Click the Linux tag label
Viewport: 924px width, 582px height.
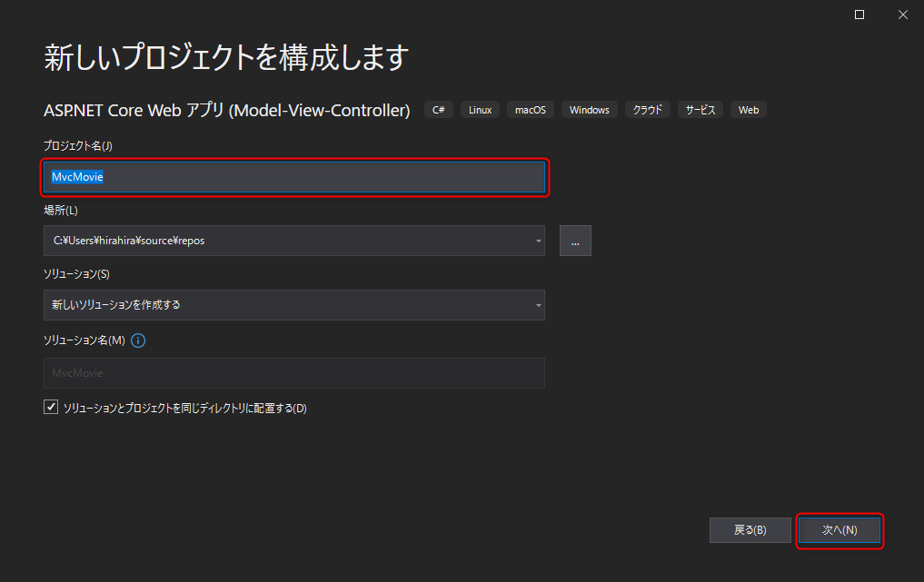pyautogui.click(x=481, y=110)
